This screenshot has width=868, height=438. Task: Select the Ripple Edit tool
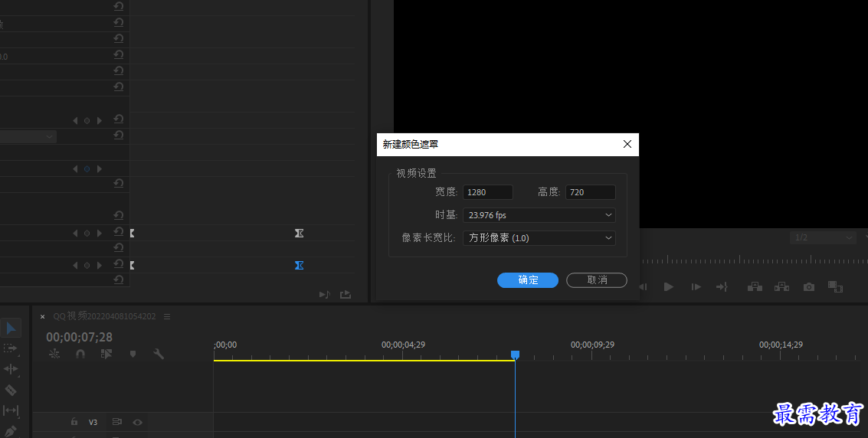point(11,369)
